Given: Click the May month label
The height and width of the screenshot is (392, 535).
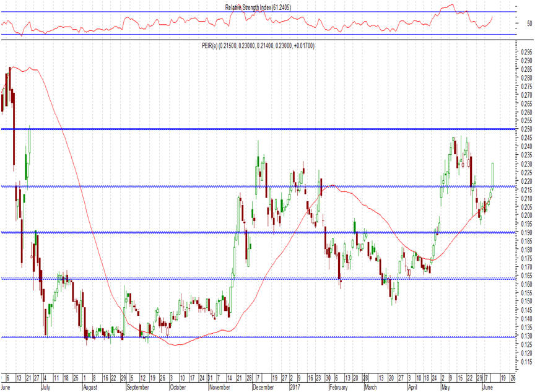Looking at the screenshot, I should pos(446,388).
